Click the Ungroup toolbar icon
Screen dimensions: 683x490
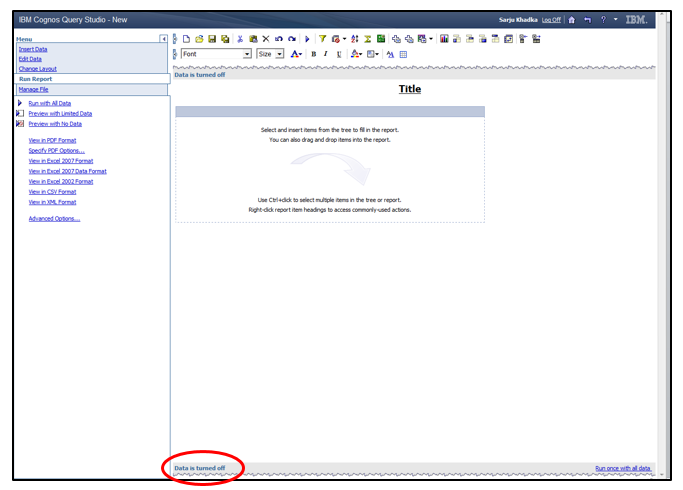pyautogui.click(x=483, y=39)
